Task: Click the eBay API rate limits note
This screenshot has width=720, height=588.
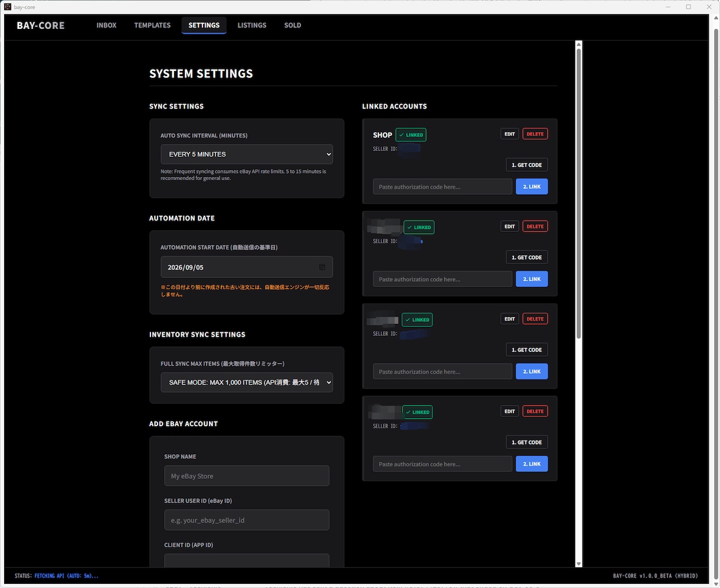Action: (243, 175)
